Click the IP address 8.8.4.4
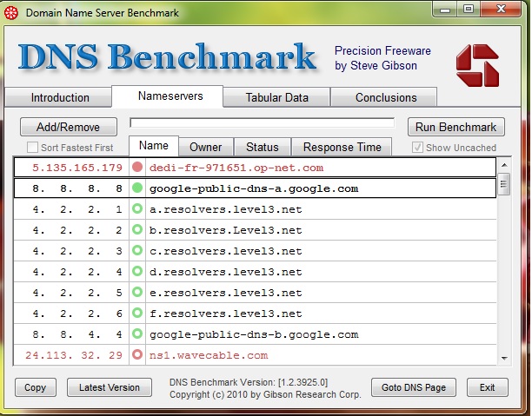Viewport: 532px width, 416px height. 77,334
